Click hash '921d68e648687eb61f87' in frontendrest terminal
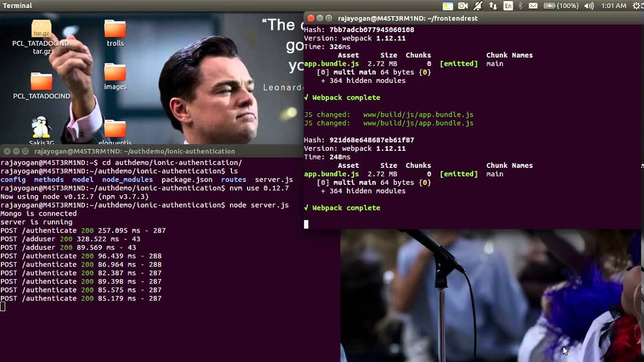 (372, 140)
